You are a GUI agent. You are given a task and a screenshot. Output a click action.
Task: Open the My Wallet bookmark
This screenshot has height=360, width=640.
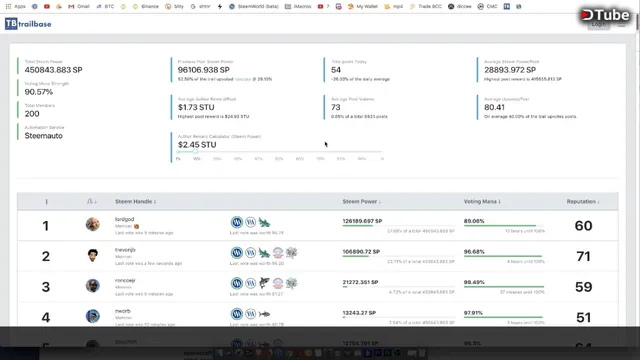tap(362, 7)
